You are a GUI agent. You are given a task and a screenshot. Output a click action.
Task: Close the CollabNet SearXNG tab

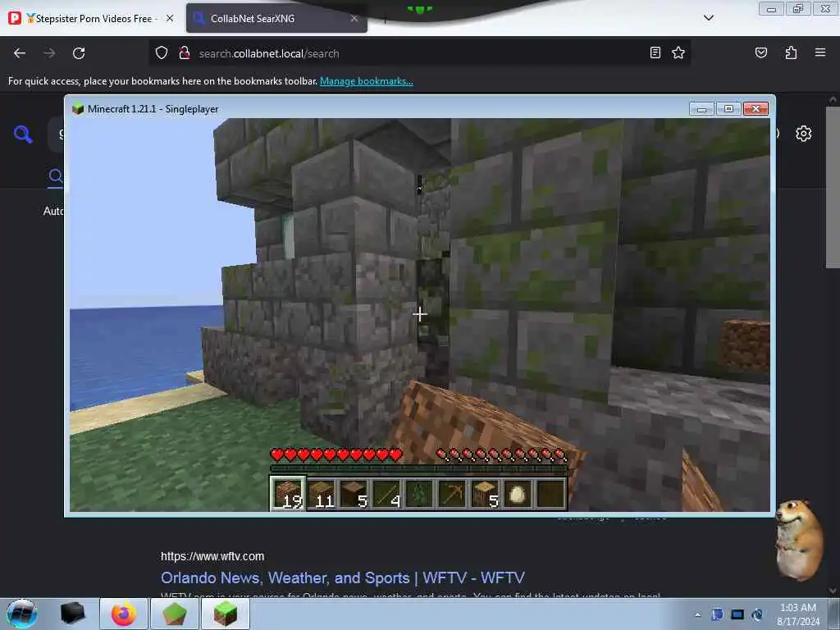[x=354, y=18]
